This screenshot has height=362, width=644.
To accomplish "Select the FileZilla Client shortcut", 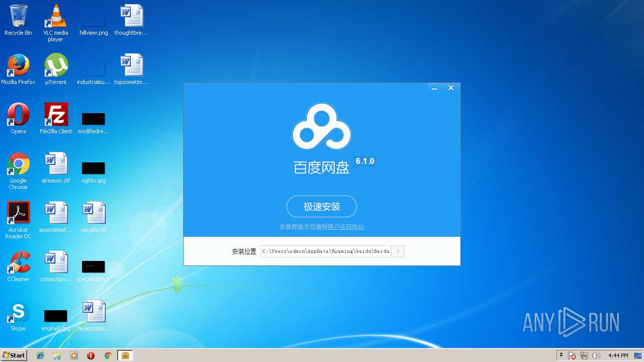I will tap(55, 119).
